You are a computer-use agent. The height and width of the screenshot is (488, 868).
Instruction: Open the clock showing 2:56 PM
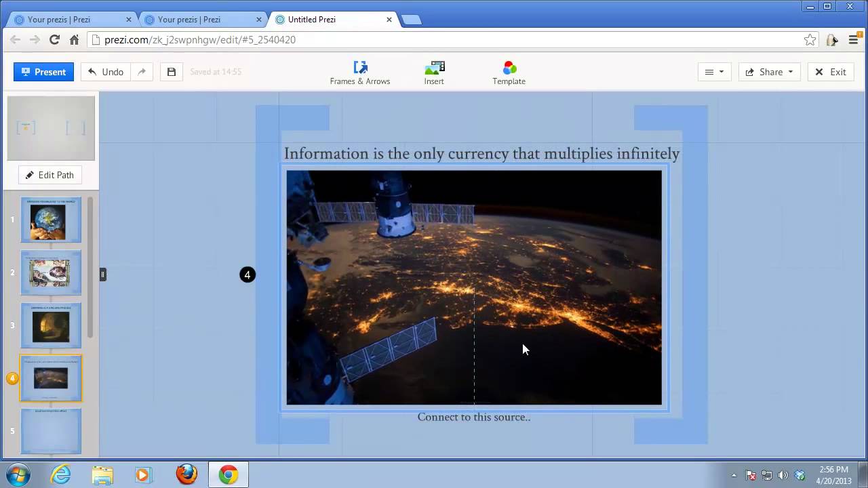click(x=833, y=474)
